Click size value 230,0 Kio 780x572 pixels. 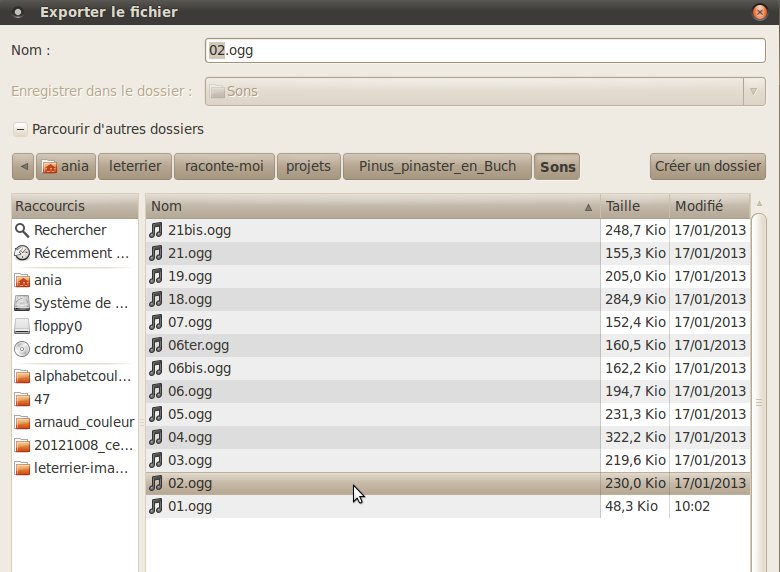click(635, 483)
